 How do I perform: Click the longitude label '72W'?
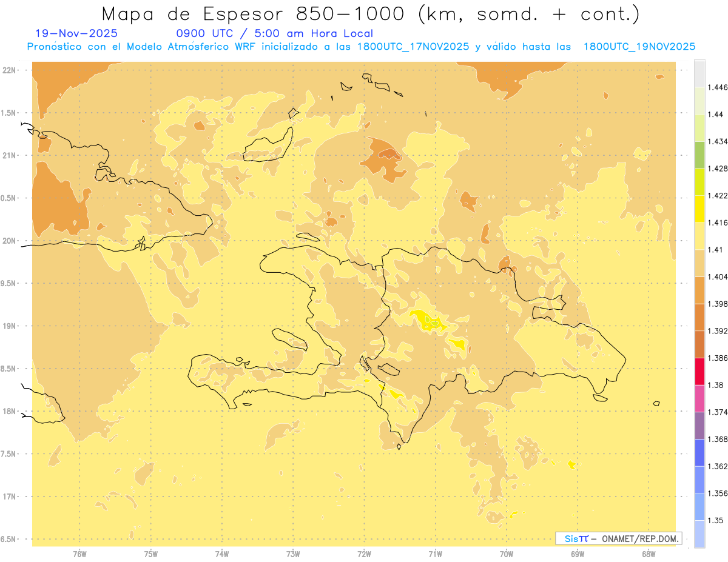(365, 554)
